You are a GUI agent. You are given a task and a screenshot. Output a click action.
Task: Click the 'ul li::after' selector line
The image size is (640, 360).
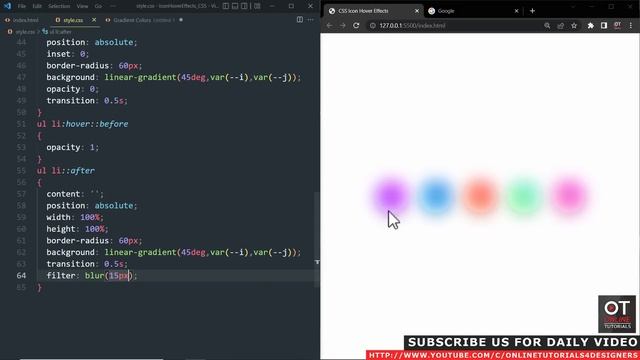pos(66,171)
